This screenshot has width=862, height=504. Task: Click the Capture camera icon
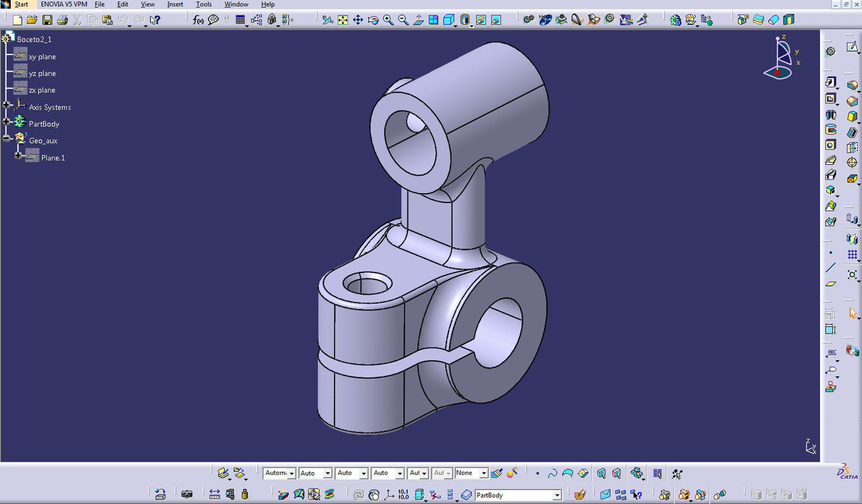(x=187, y=495)
